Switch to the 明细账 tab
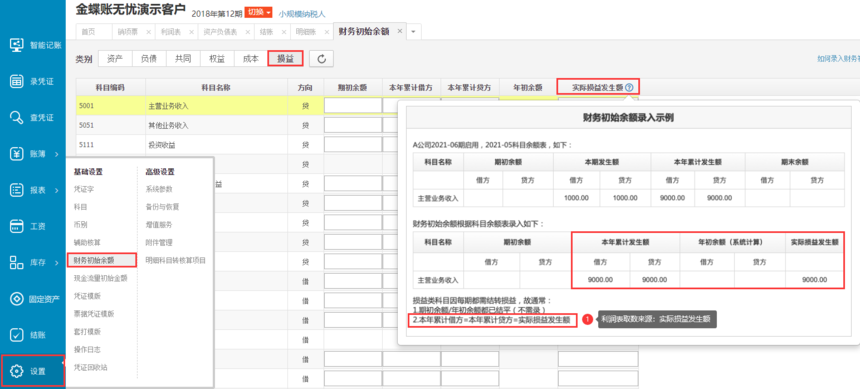860x389 pixels. coord(306,32)
